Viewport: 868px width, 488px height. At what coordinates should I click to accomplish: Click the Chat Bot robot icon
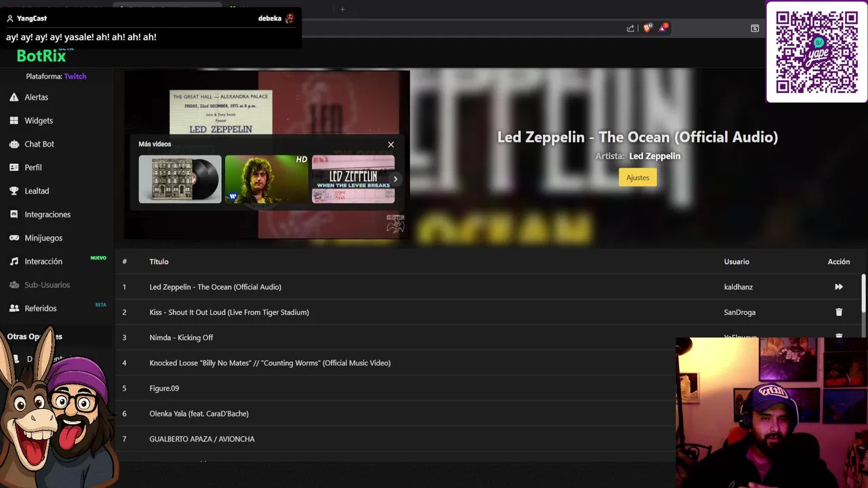[x=14, y=144]
